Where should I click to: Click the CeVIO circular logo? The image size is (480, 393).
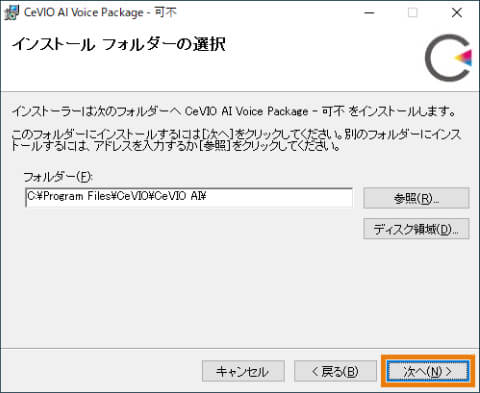(449, 58)
